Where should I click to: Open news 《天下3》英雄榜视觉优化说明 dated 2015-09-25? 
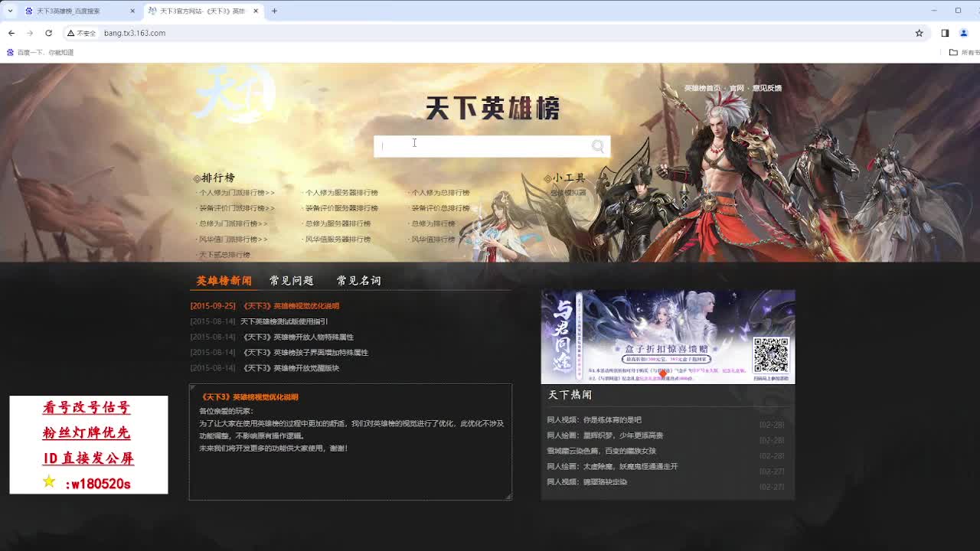click(290, 306)
